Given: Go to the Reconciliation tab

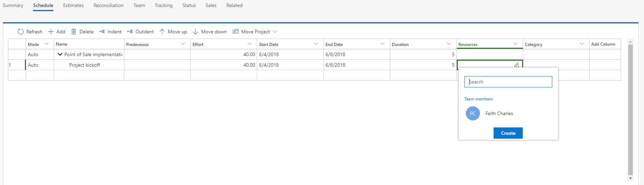Looking at the screenshot, I should [x=109, y=5].
